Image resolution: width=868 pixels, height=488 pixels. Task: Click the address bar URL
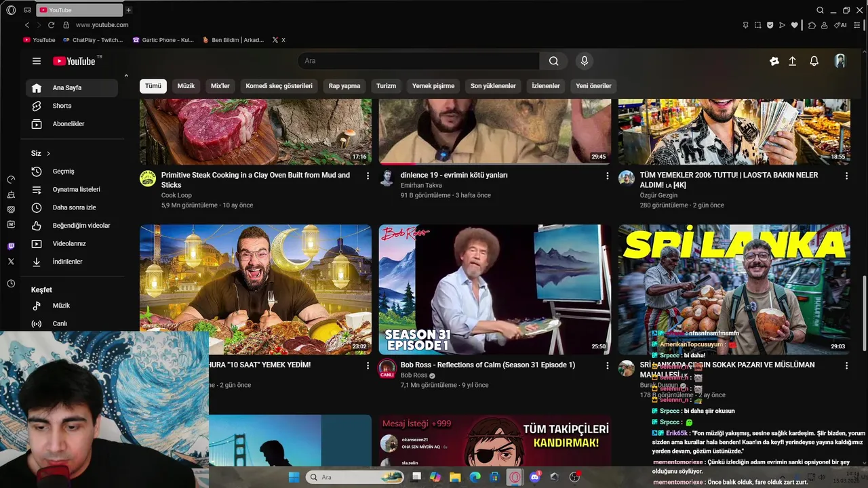102,25
